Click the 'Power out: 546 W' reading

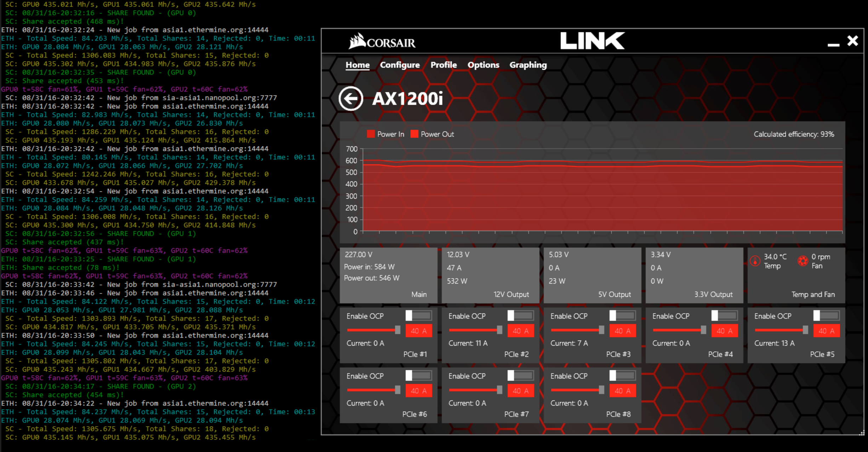pyautogui.click(x=372, y=278)
